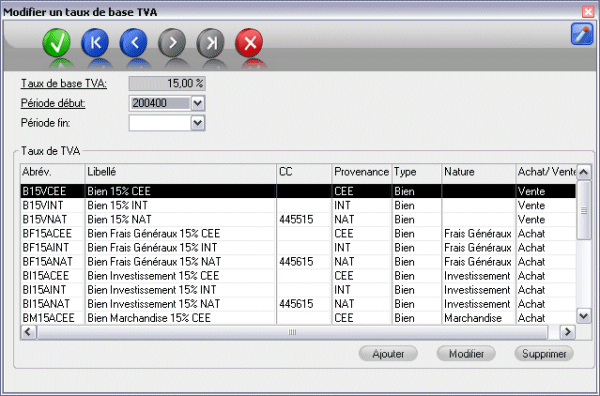
Task: Select the BI15ACEE row
Action: [x=298, y=276]
